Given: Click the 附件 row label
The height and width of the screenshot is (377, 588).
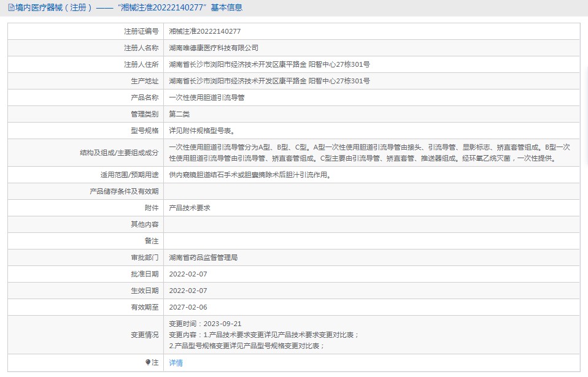Looking at the screenshot, I should point(152,208).
